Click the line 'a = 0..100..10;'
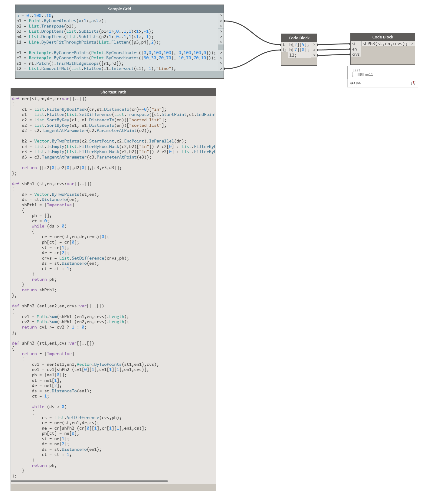This screenshot has width=426, height=504. pos(35,15)
